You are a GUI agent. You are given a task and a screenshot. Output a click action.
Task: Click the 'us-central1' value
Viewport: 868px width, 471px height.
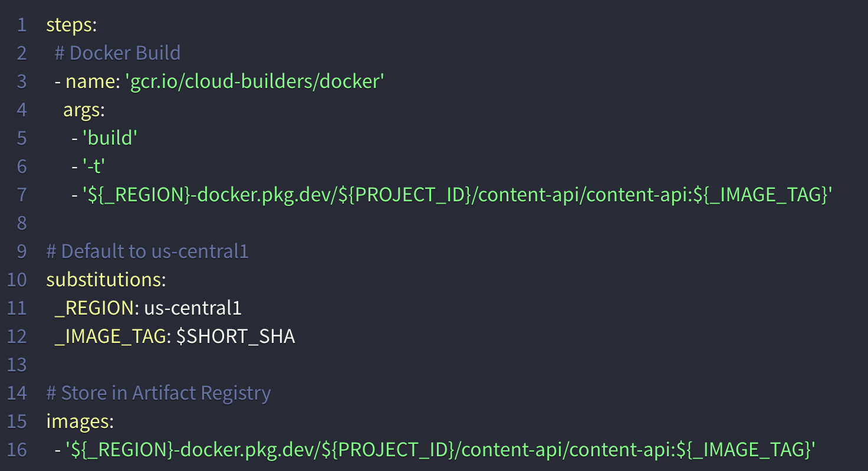tap(193, 308)
